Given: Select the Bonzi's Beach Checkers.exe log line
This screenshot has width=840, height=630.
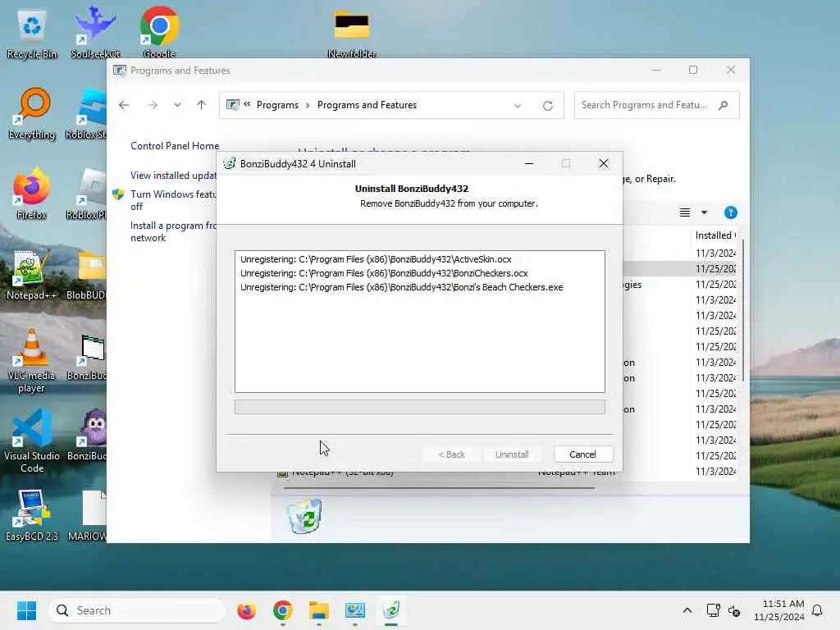Looking at the screenshot, I should (x=401, y=287).
